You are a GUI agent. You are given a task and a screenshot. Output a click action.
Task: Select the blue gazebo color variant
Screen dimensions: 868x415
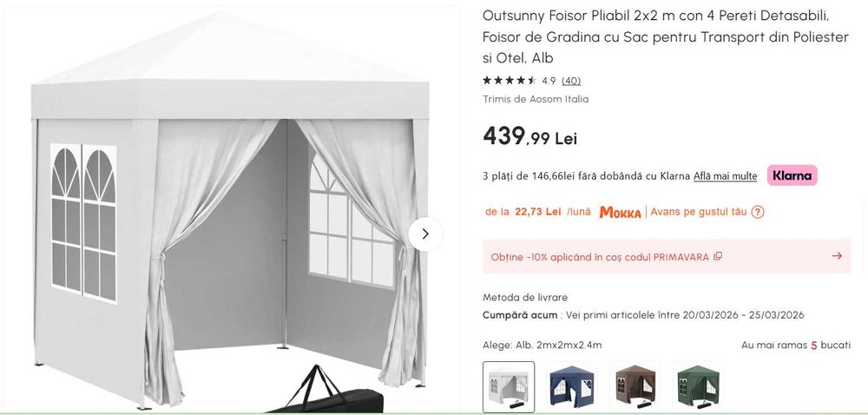pyautogui.click(x=572, y=386)
